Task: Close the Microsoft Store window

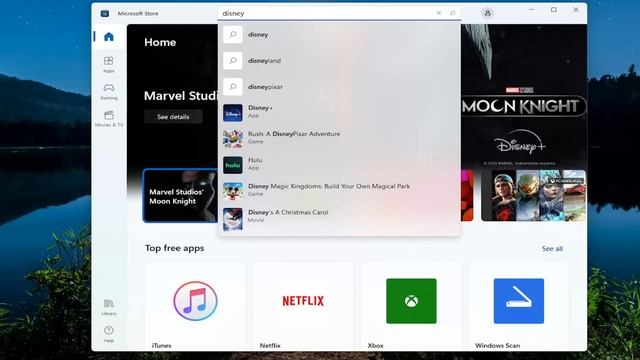Action: [x=576, y=10]
